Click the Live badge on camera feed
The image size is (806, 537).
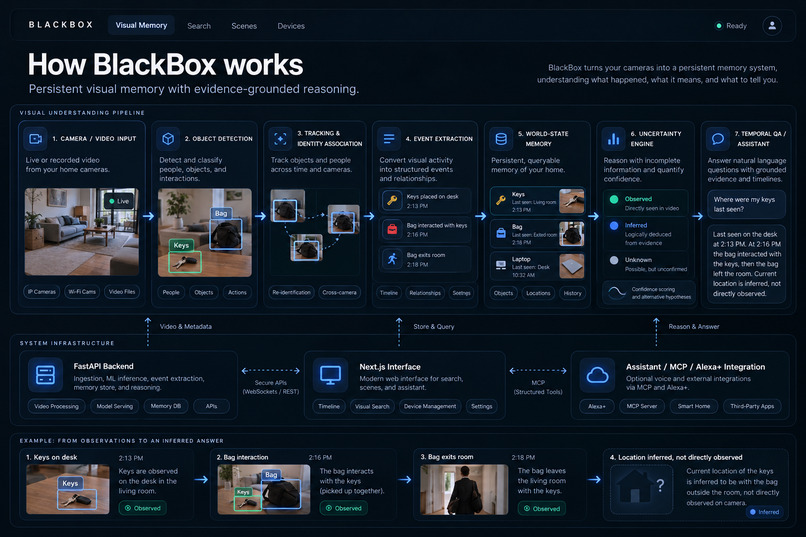tap(119, 201)
